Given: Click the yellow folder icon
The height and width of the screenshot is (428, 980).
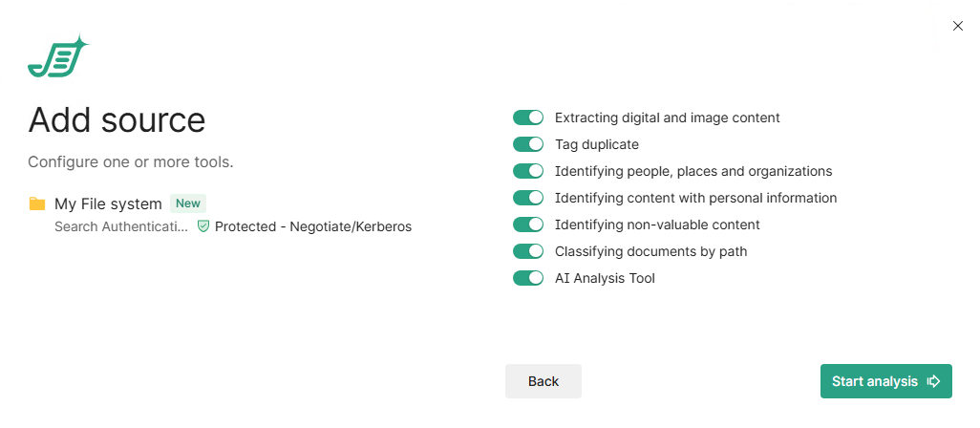Looking at the screenshot, I should coord(37,203).
